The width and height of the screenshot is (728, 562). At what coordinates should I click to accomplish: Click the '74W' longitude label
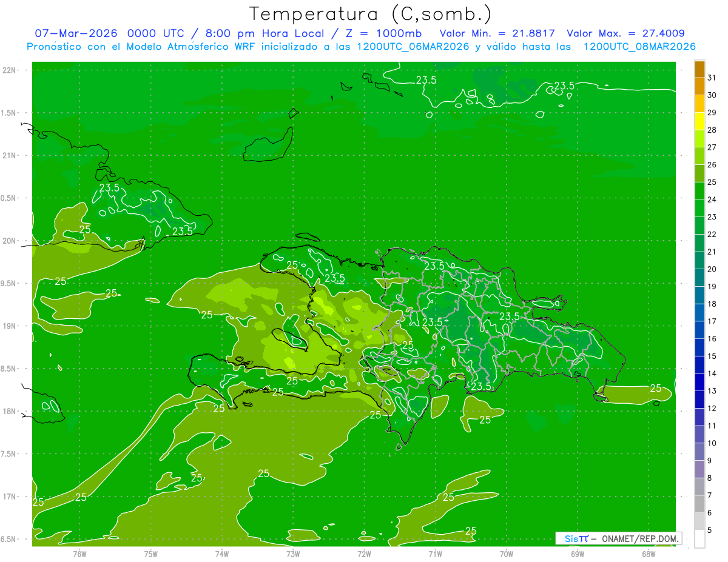pyautogui.click(x=221, y=554)
